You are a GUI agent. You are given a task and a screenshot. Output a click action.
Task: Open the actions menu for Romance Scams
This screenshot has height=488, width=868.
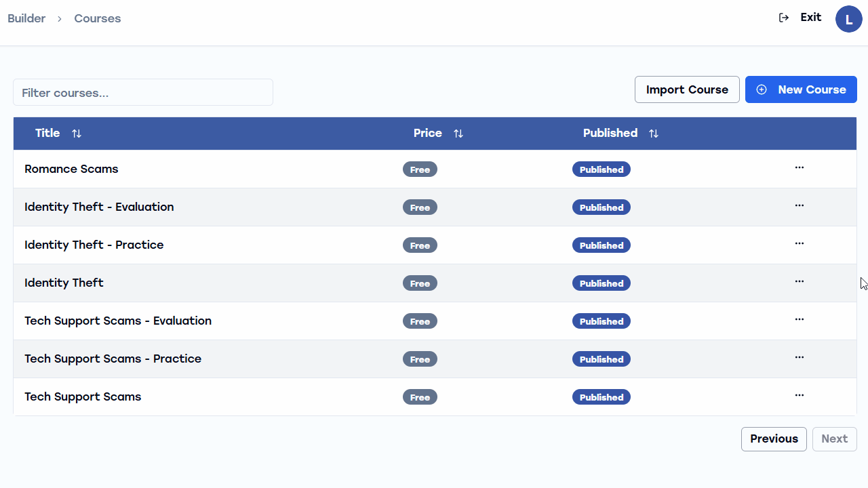tap(799, 168)
